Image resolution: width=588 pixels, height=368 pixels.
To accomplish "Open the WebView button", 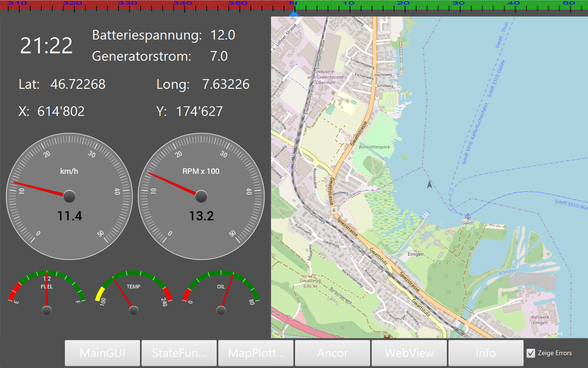I will click(409, 353).
